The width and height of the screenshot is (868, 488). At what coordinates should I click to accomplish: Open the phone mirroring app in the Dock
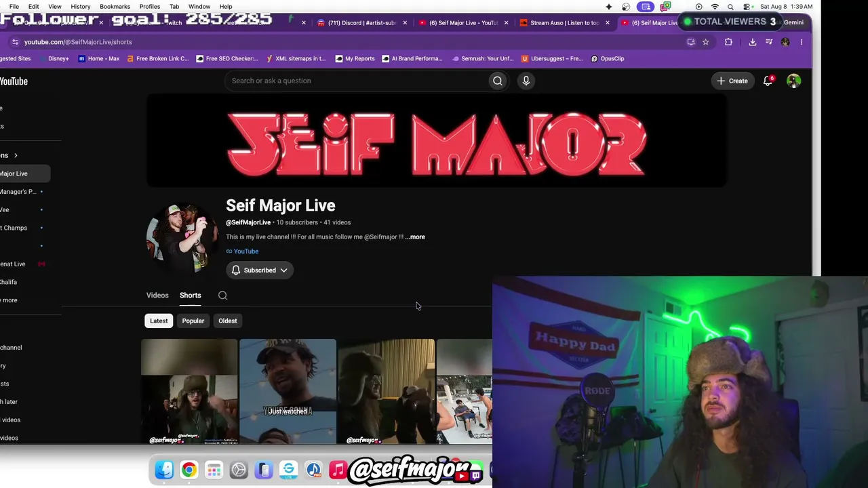coord(264,470)
